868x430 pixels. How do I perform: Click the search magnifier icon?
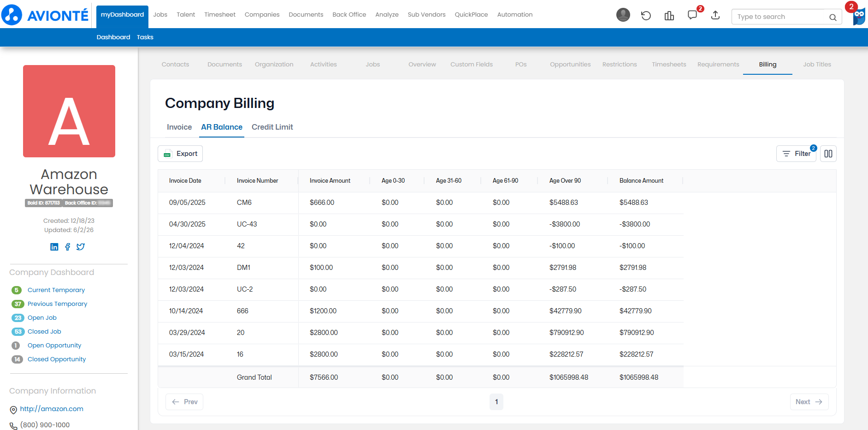(833, 17)
